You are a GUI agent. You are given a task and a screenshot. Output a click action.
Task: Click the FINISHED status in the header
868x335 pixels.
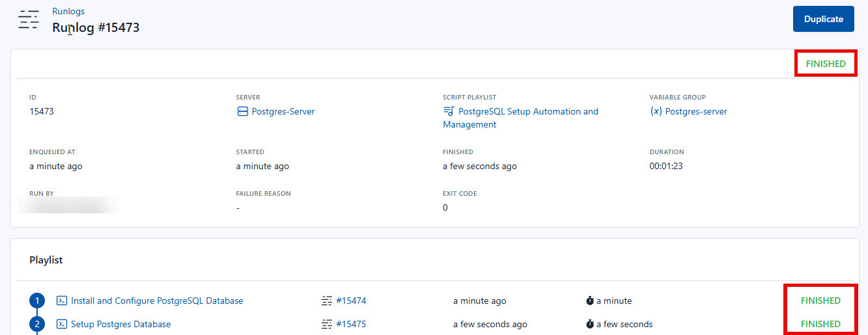tap(825, 64)
